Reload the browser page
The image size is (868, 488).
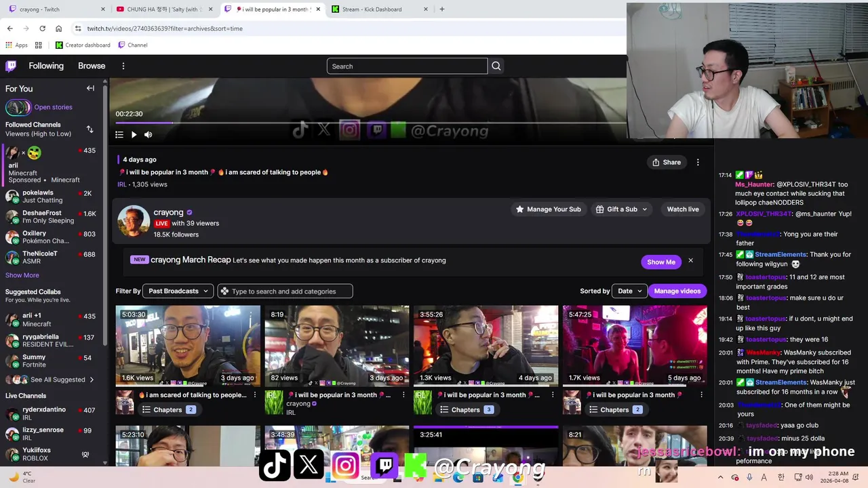[42, 28]
